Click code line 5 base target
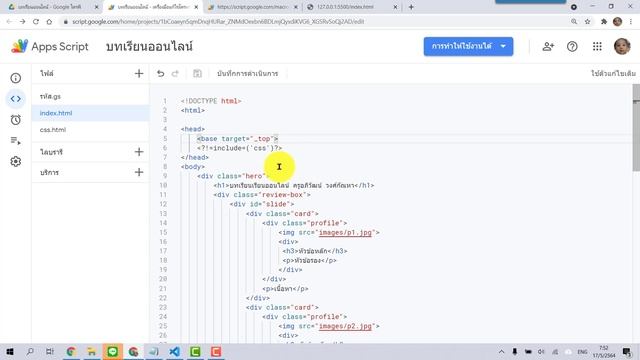 click(237, 139)
